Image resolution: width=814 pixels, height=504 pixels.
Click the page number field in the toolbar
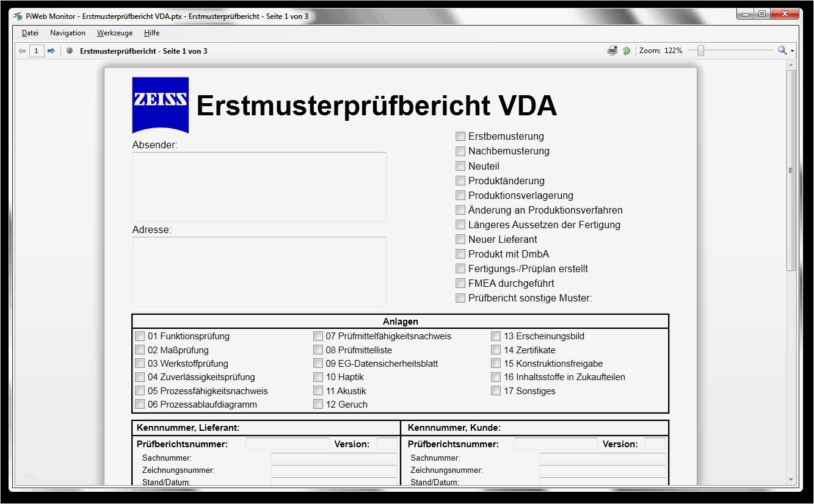coord(37,51)
